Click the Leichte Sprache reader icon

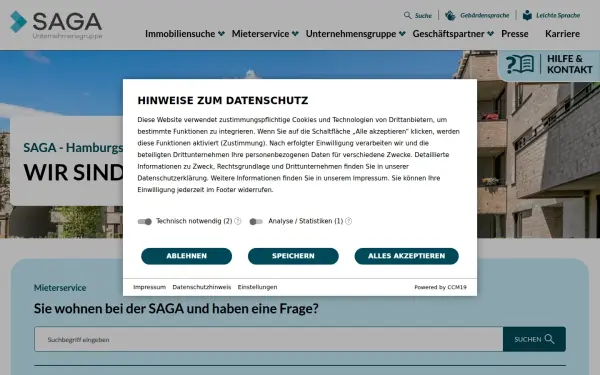[x=527, y=15]
